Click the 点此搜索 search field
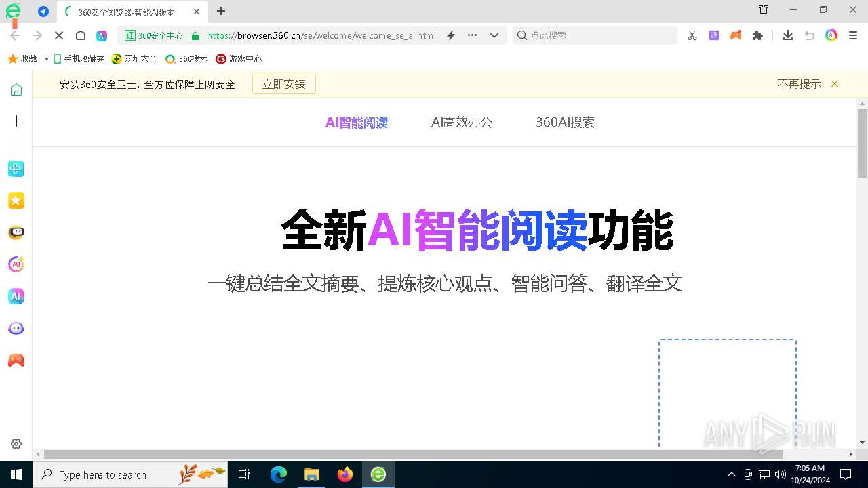This screenshot has height=488, width=868. 595,35
